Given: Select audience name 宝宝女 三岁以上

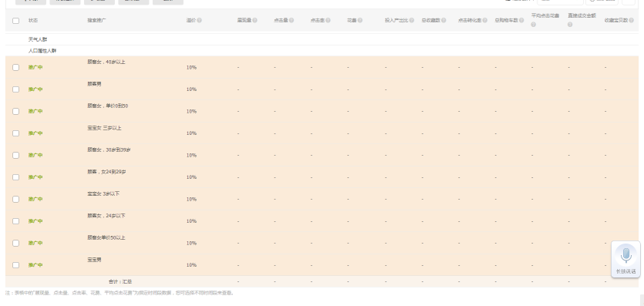Looking at the screenshot, I should [x=104, y=128].
